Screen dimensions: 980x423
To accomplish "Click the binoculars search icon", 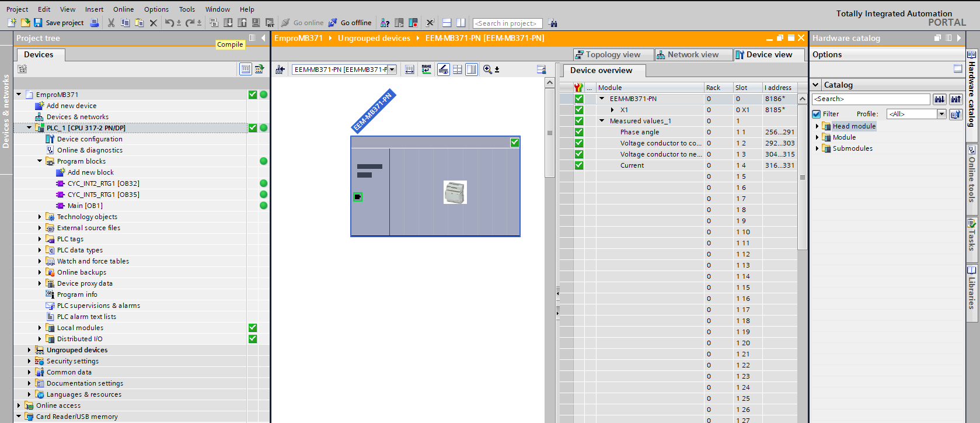I will point(553,23).
